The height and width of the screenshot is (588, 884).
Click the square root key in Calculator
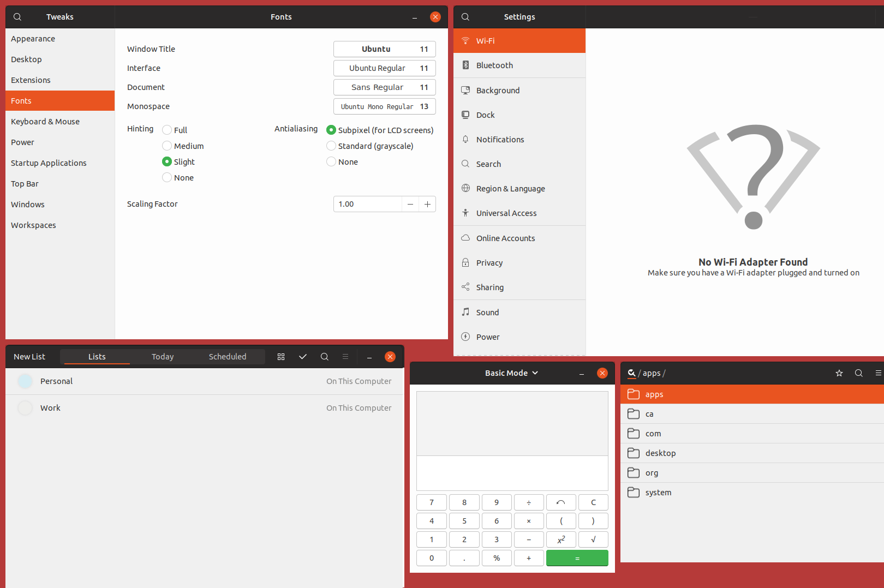[593, 539]
